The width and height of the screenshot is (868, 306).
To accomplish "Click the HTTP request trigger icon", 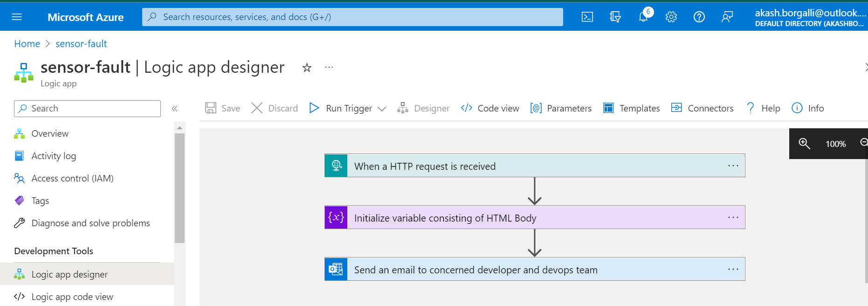I will [x=336, y=166].
